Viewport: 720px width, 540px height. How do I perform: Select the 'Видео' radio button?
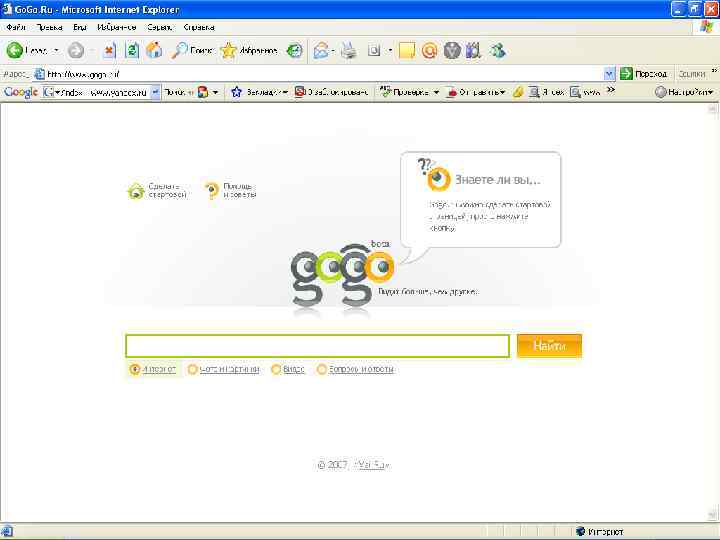coord(276,369)
